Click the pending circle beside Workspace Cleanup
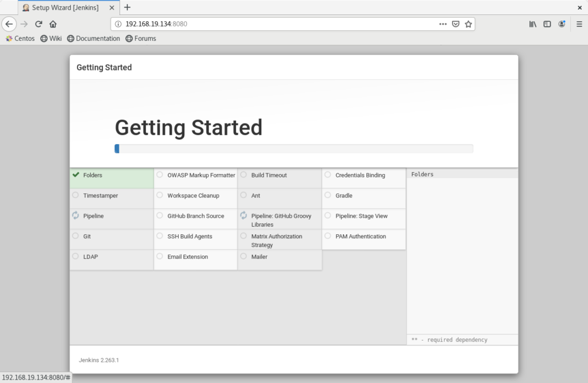This screenshot has height=383, width=588. tap(160, 195)
